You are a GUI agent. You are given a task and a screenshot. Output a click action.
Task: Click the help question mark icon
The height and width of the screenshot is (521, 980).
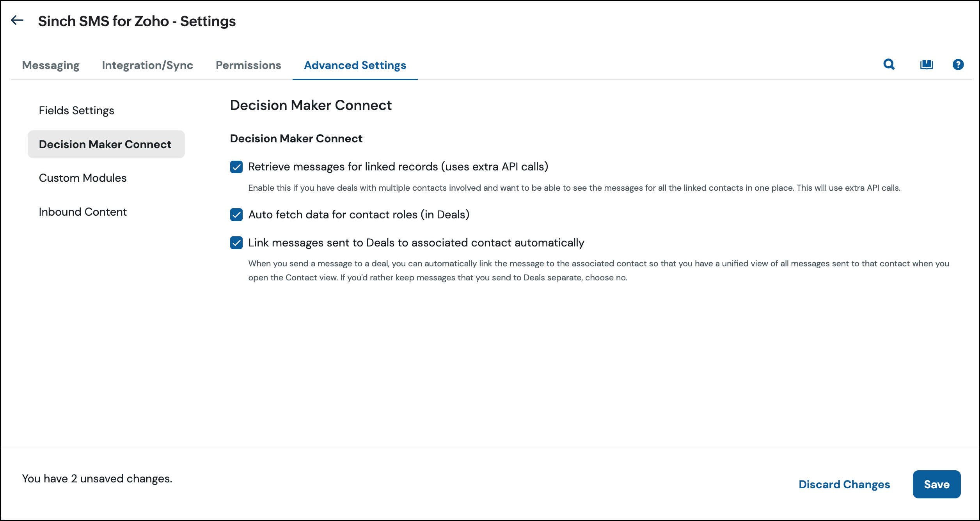coord(958,64)
